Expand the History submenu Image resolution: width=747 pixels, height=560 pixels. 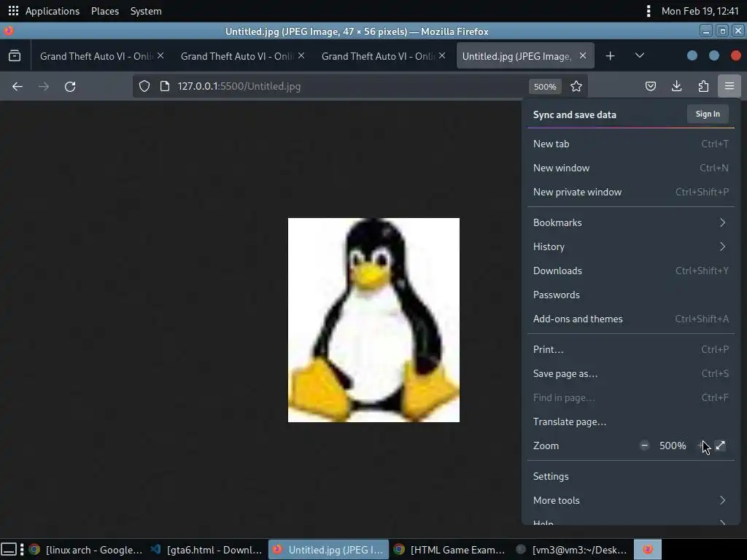pos(631,246)
